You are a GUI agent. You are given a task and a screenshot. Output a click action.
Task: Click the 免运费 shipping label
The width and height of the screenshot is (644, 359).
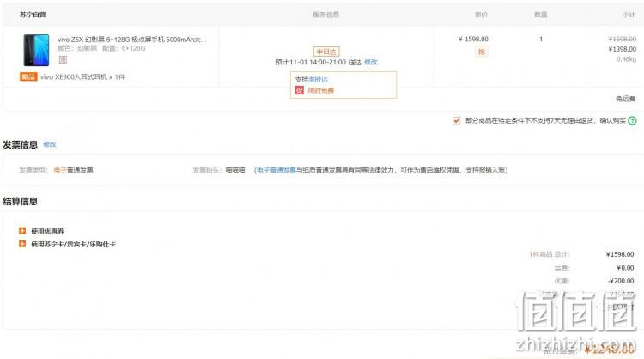[625, 99]
